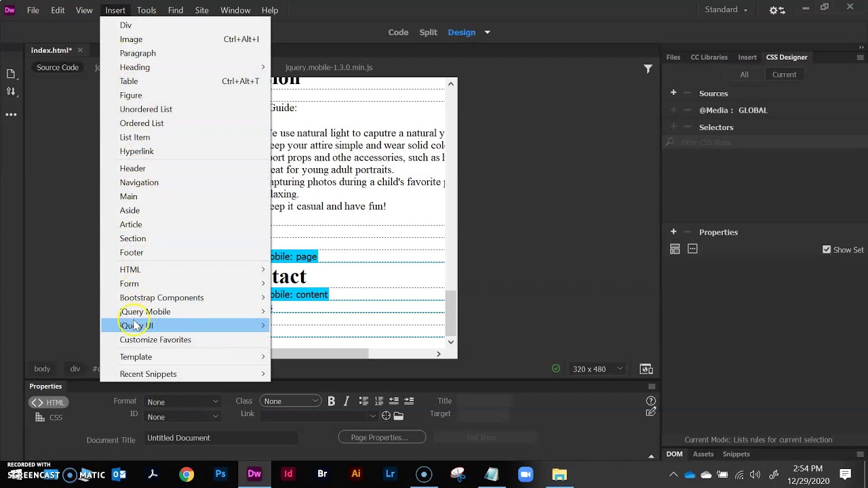
Task: Click the layout category icon in Properties
Action: 675,249
